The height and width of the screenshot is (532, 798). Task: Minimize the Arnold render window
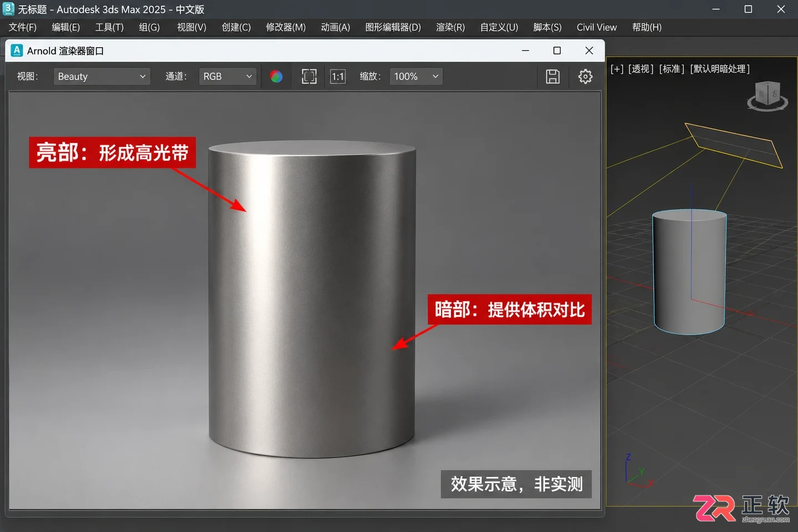[x=525, y=50]
